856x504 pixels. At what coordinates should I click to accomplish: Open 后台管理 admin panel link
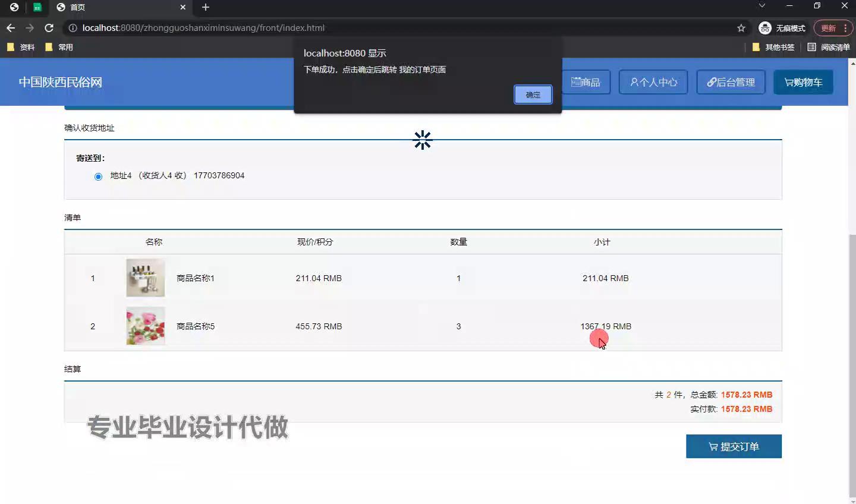point(731,82)
